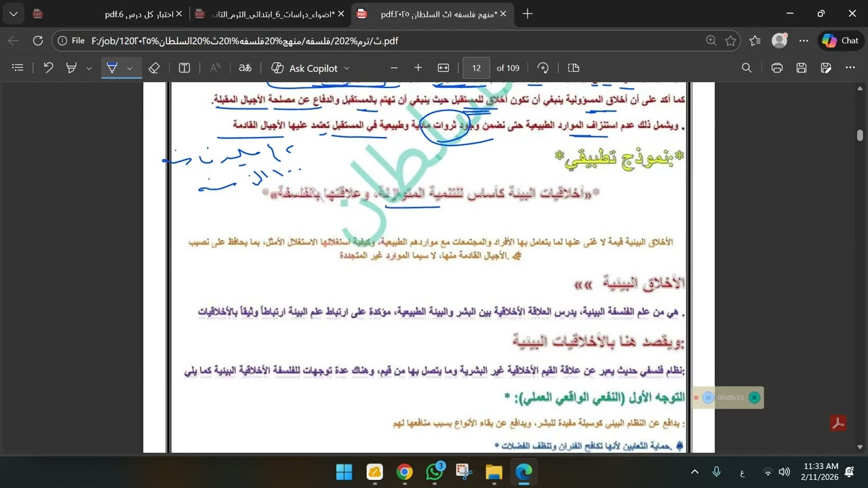
Task: Switch the input language indicator ع
Action: point(742,472)
